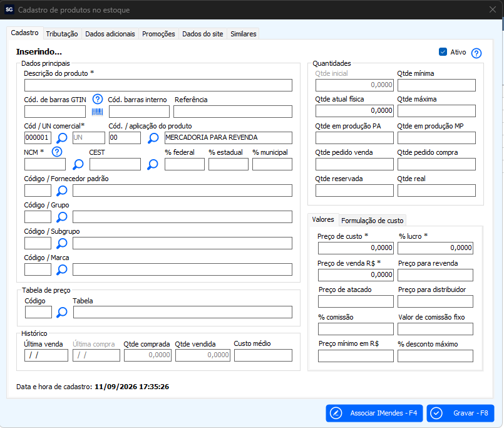Open help for Cód. de barras GTIN

pyautogui.click(x=98, y=99)
